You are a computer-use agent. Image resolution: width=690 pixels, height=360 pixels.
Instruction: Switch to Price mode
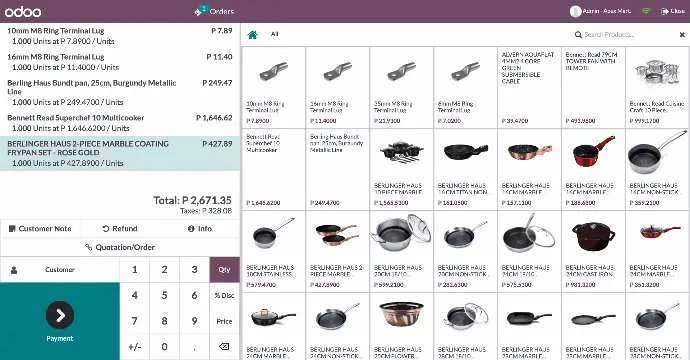pos(224,321)
